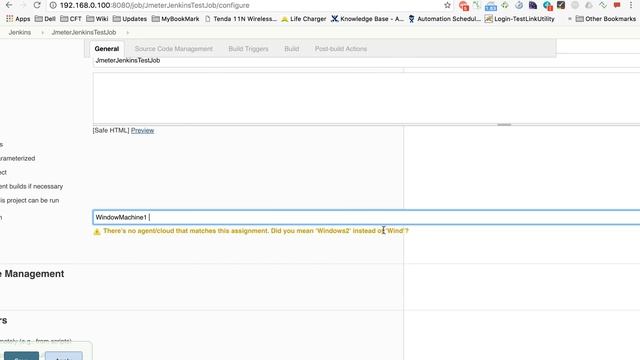Open the dark checkmark extension icon
640x360 pixels.
(561, 5)
